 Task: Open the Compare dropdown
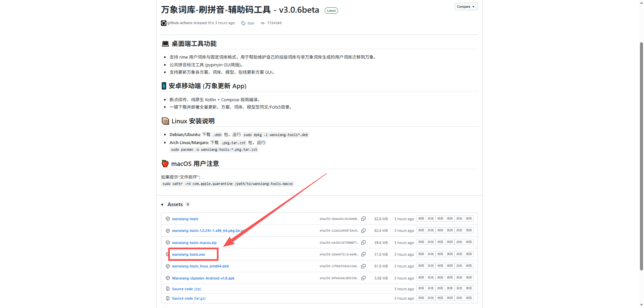(x=466, y=7)
